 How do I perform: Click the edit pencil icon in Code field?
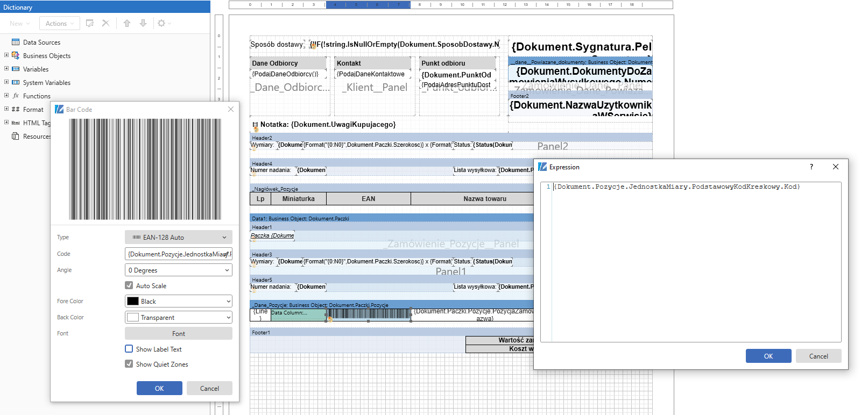227,254
